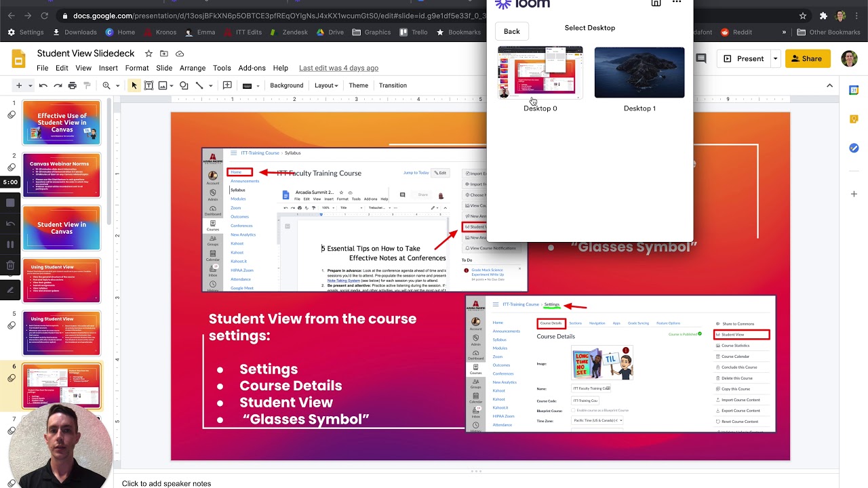This screenshot has width=868, height=488.
Task: Open the Other Bookmarks folder
Action: pyautogui.click(x=829, y=32)
